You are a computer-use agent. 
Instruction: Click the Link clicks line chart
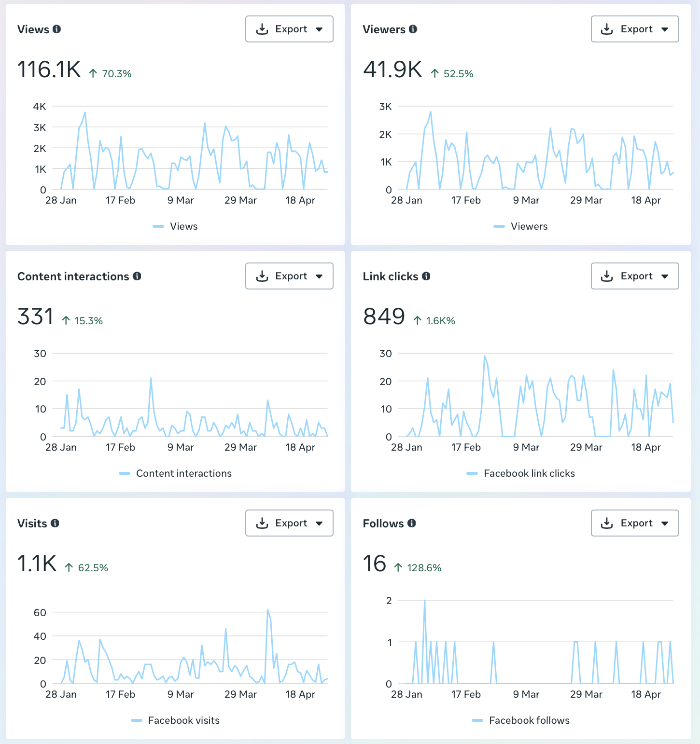click(536, 395)
